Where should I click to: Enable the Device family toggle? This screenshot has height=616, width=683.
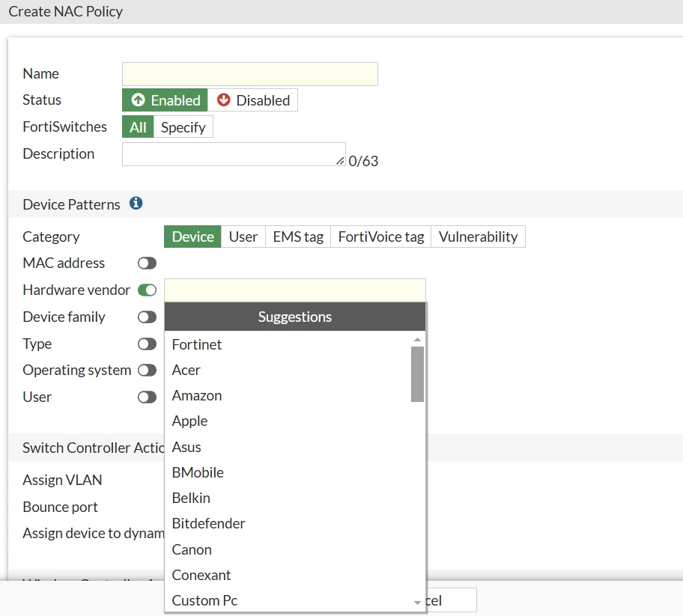tap(148, 317)
